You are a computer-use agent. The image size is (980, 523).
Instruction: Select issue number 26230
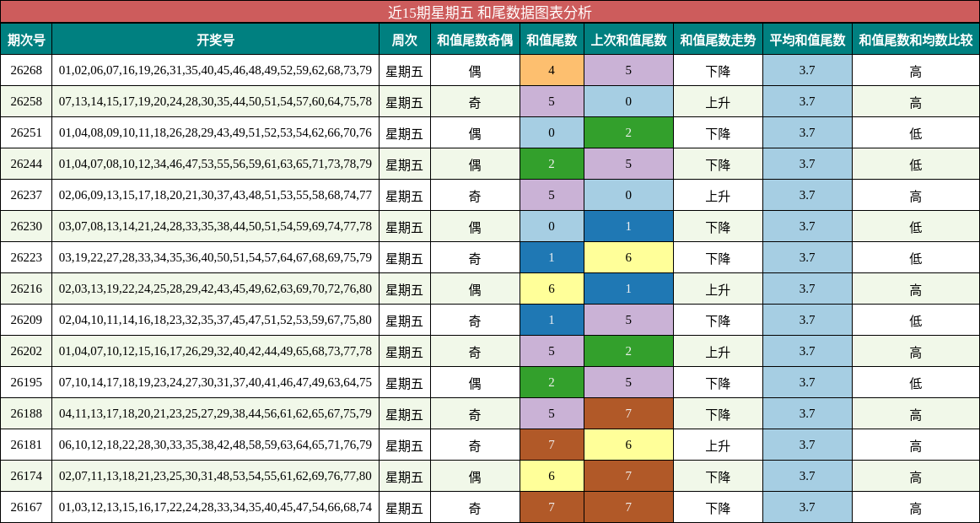(26, 227)
